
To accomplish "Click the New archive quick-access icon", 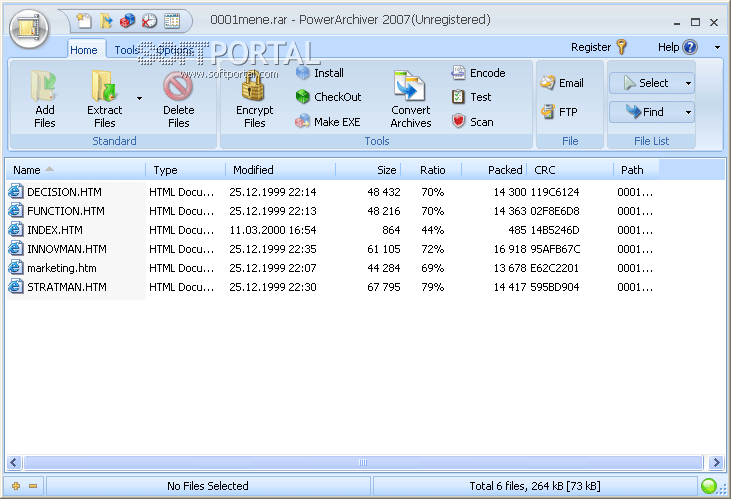I will [84, 21].
